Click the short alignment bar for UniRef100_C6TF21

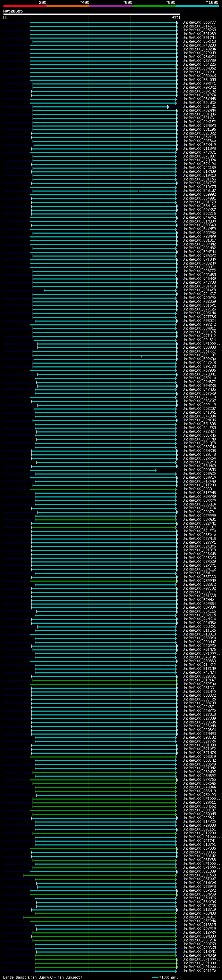tap(101, 107)
